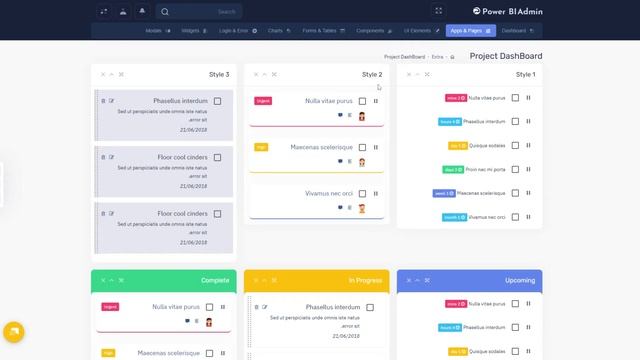The width and height of the screenshot is (640, 360).
Task: Collapse the In Progress panel
Action: (264, 280)
